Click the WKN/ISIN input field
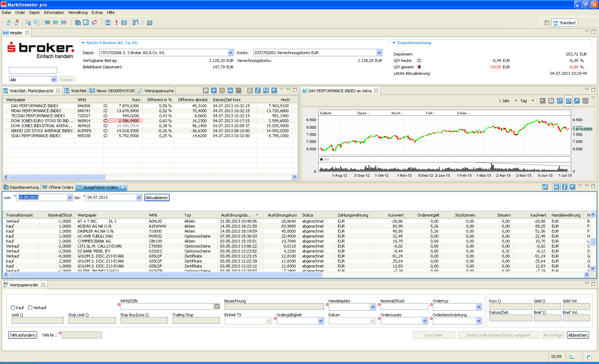The width and height of the screenshot is (599, 364). click(x=167, y=307)
